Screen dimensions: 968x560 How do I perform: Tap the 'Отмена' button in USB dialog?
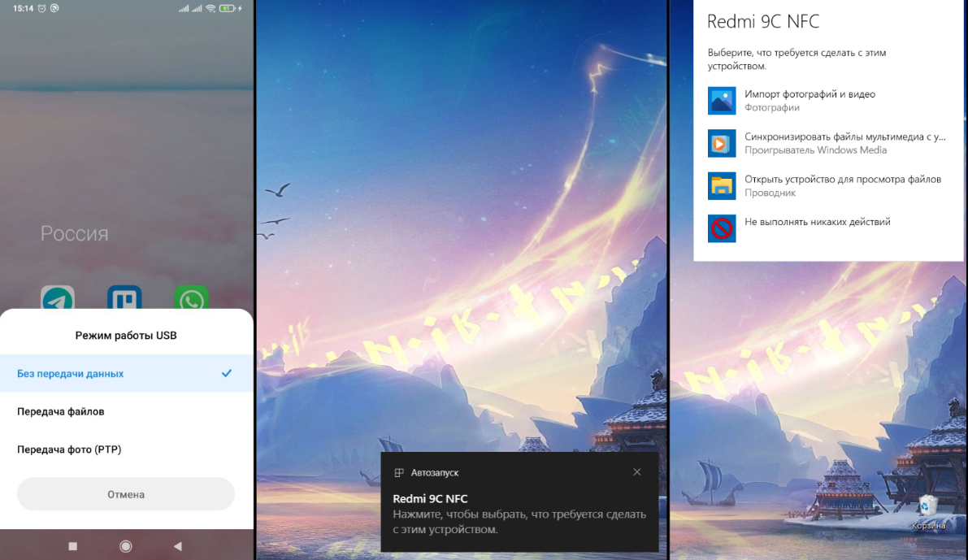point(126,494)
